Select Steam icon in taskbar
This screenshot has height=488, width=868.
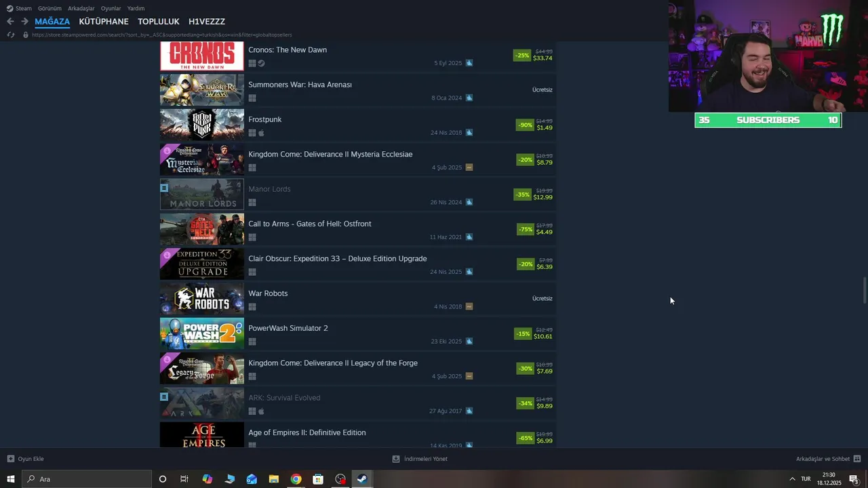click(x=362, y=479)
